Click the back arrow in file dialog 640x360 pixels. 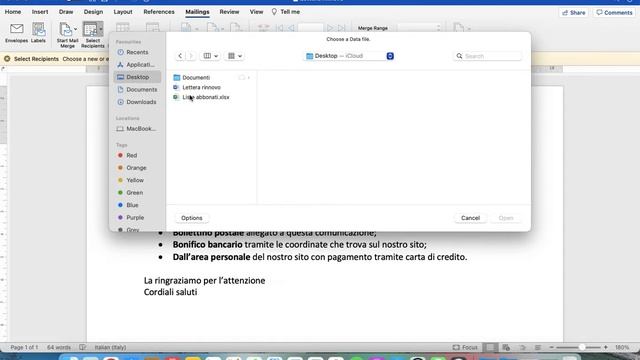(x=180, y=56)
